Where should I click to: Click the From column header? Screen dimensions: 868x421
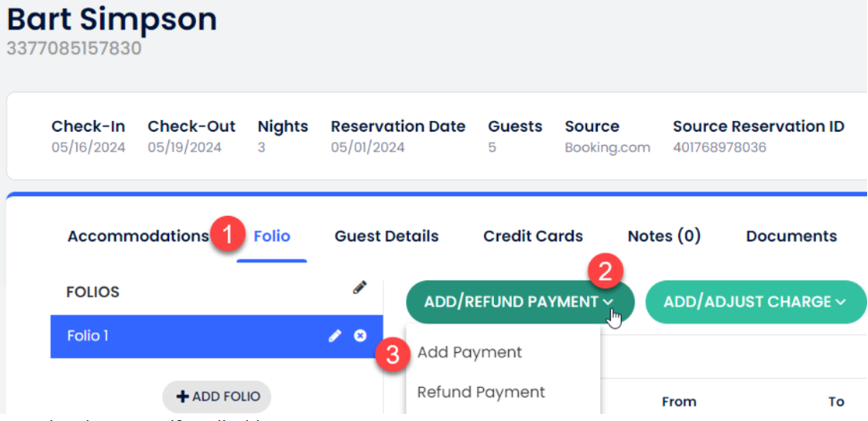678,401
